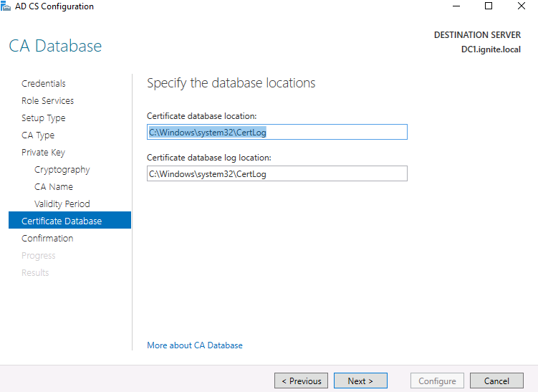Minimize the AD CS Configuration window
538x392 pixels.
456,6
